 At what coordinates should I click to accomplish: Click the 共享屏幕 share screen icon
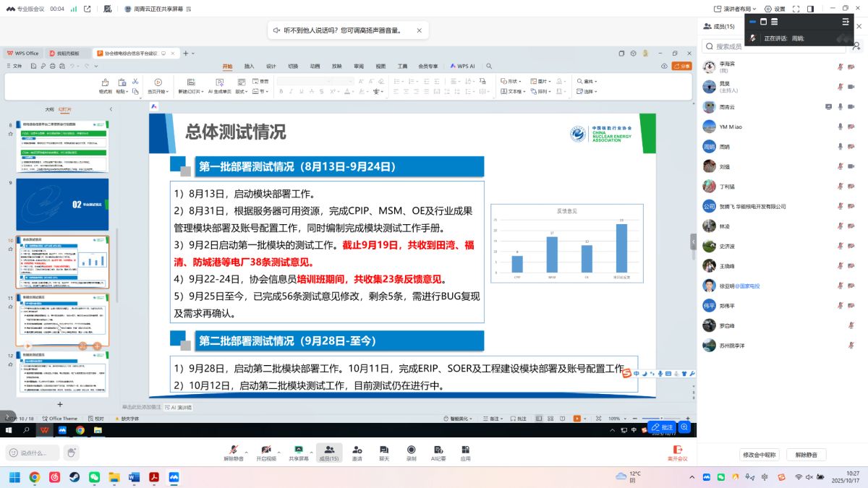pos(298,452)
